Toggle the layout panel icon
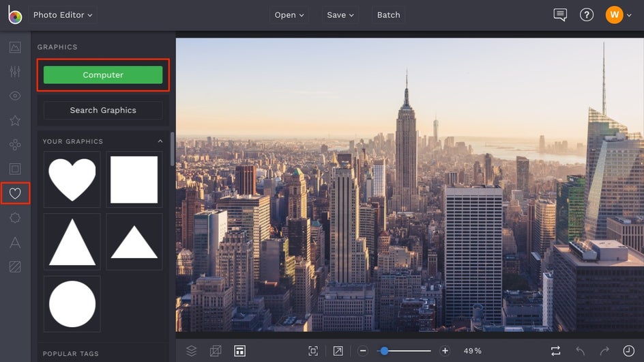This screenshot has width=644, height=362. (240, 351)
